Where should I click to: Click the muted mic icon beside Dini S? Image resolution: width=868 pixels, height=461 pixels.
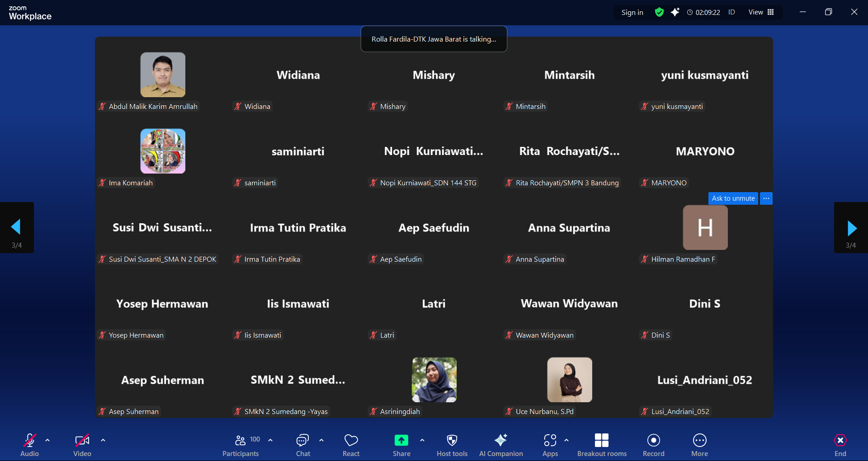[x=645, y=335]
